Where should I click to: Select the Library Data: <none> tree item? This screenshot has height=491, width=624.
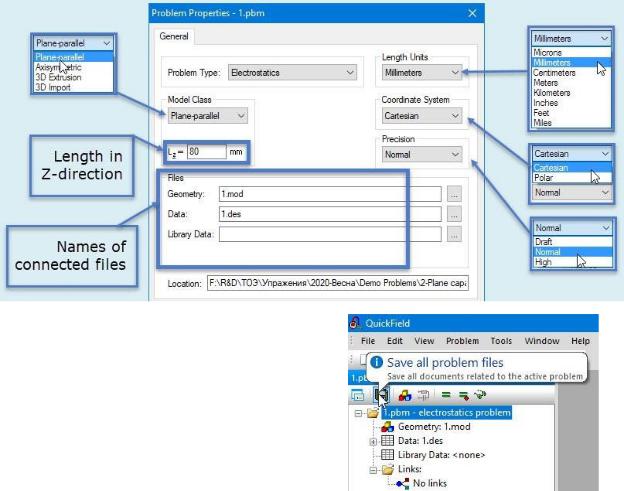pos(441,455)
